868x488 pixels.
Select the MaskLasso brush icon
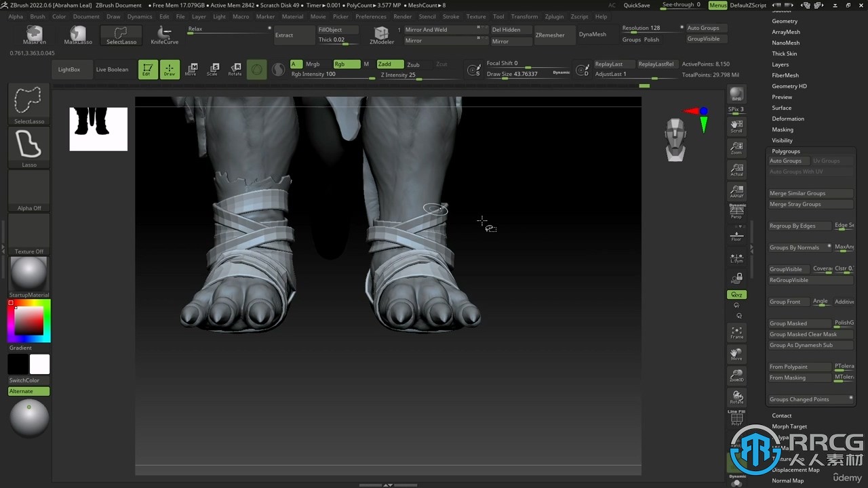pos(78,35)
